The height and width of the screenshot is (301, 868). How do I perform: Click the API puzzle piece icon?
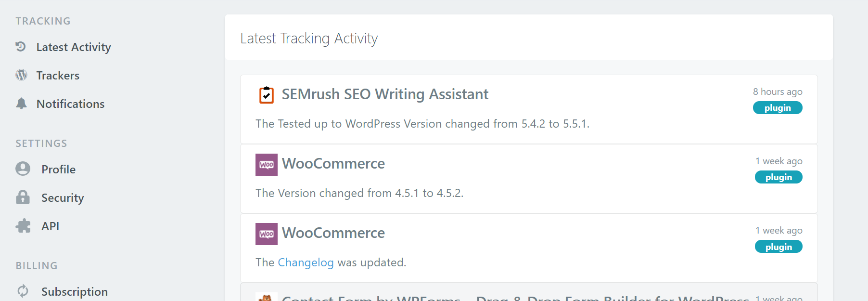[x=23, y=226]
